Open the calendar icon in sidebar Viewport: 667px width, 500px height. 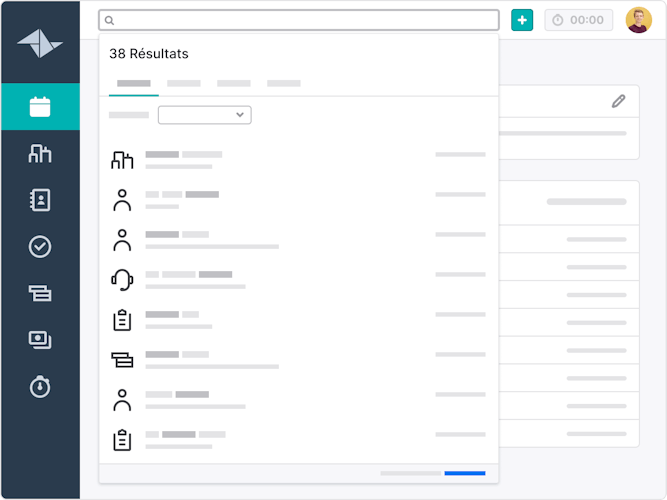coord(40,107)
